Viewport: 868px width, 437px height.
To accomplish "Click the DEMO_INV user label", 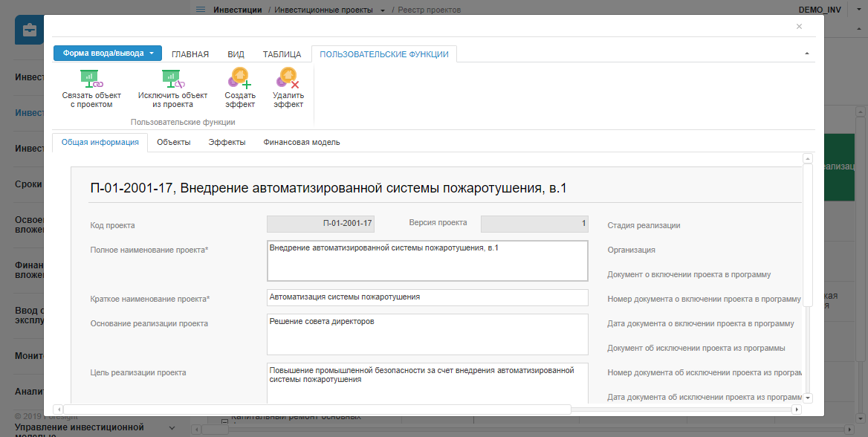I will [x=820, y=10].
